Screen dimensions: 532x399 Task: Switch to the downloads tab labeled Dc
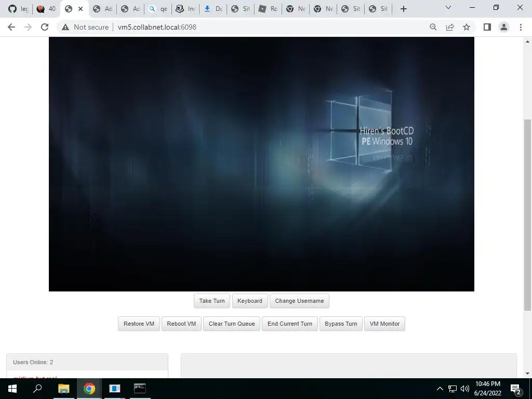pyautogui.click(x=214, y=9)
